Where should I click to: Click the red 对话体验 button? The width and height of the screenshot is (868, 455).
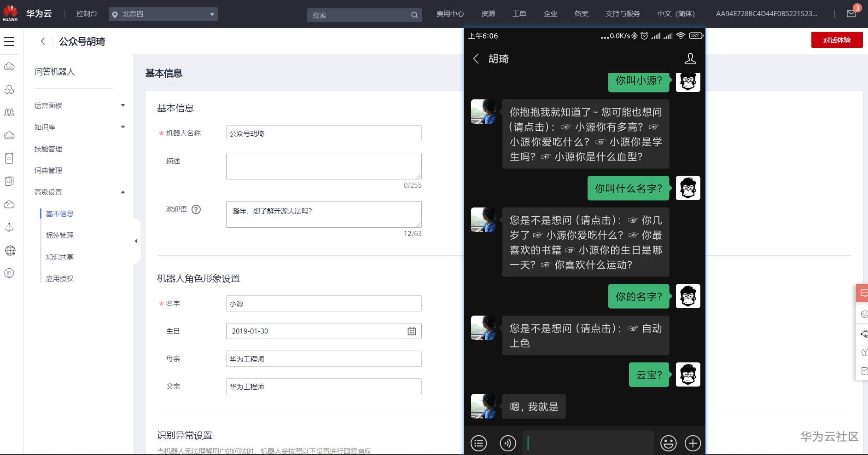(x=837, y=40)
